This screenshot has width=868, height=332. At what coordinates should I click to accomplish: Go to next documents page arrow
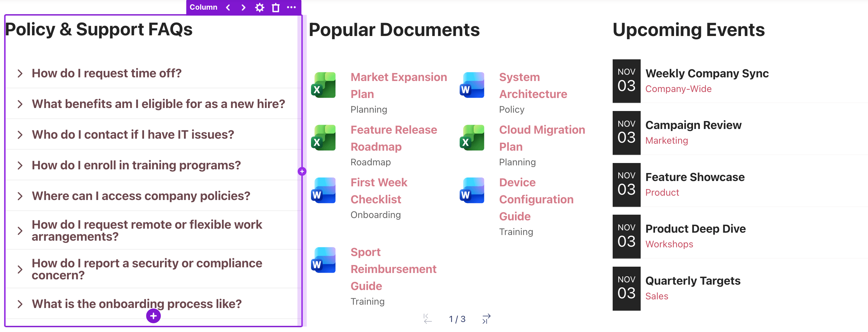[486, 319]
